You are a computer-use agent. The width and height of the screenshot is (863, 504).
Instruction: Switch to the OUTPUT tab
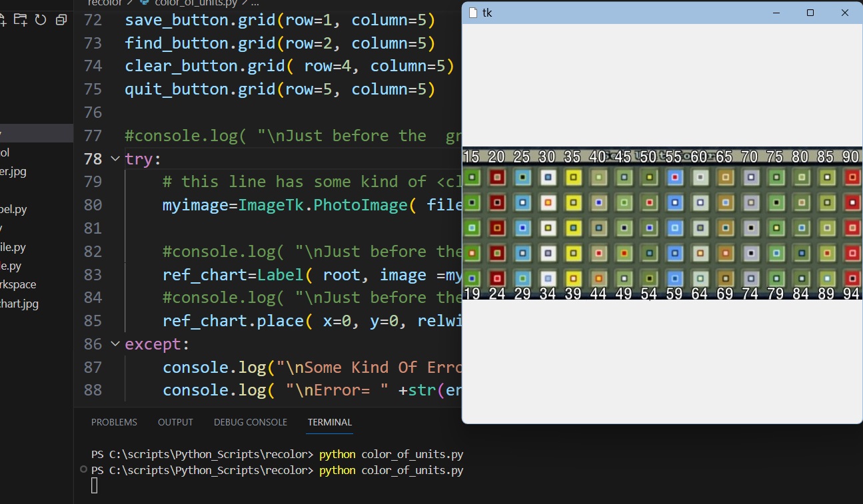click(x=175, y=422)
